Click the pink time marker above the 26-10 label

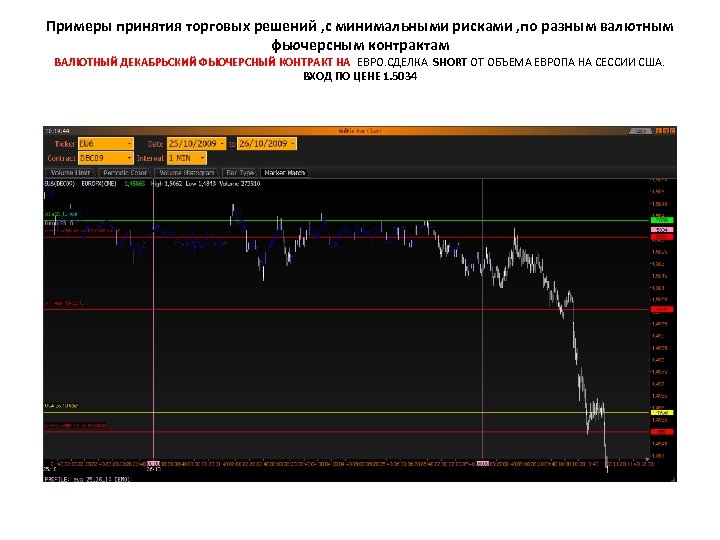point(153,464)
